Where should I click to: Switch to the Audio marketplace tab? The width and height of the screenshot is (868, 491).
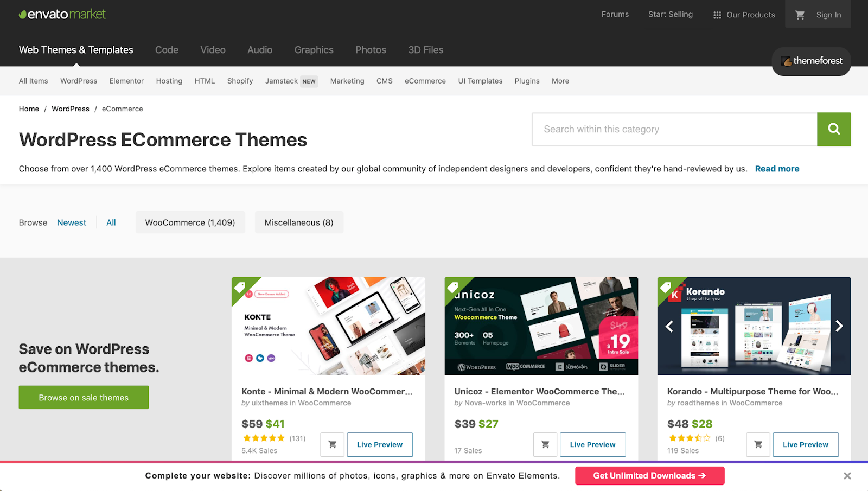[260, 50]
